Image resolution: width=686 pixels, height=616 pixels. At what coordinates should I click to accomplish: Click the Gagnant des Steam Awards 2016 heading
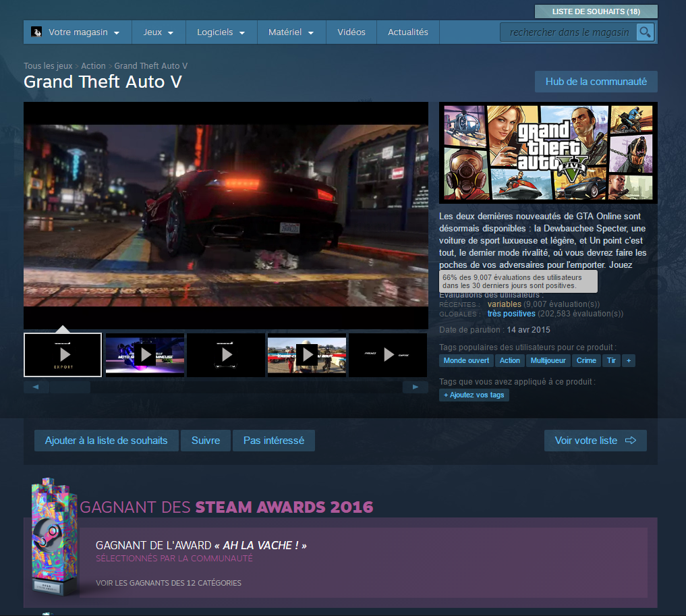click(x=227, y=507)
